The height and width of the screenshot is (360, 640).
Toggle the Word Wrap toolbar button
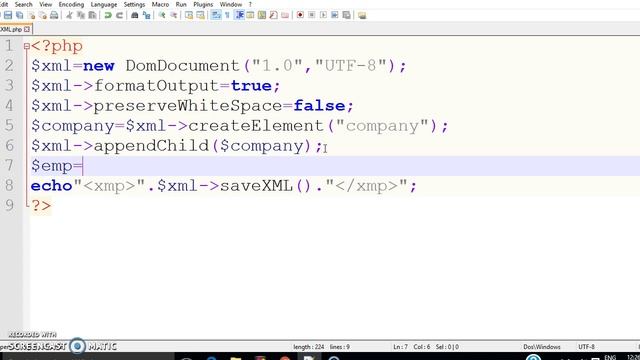(216, 16)
